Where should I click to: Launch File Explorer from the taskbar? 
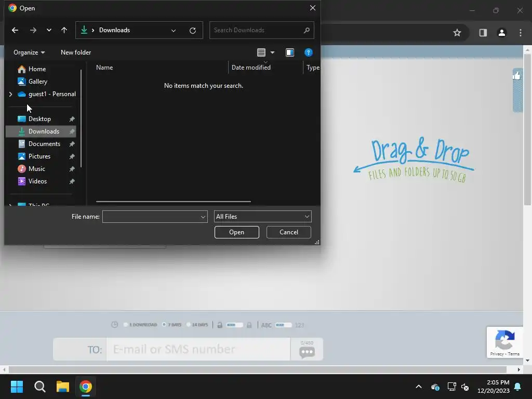(63, 387)
